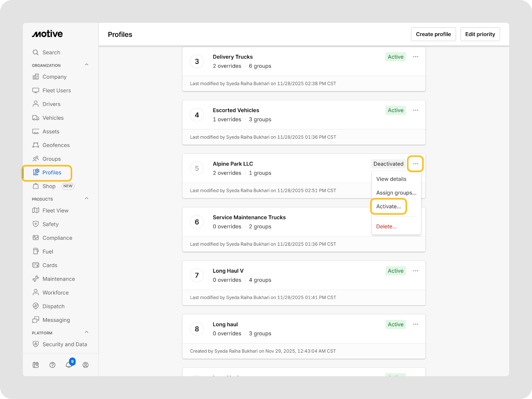This screenshot has width=532, height=399.
Task: Select View details in the dropdown menu
Action: tap(391, 179)
